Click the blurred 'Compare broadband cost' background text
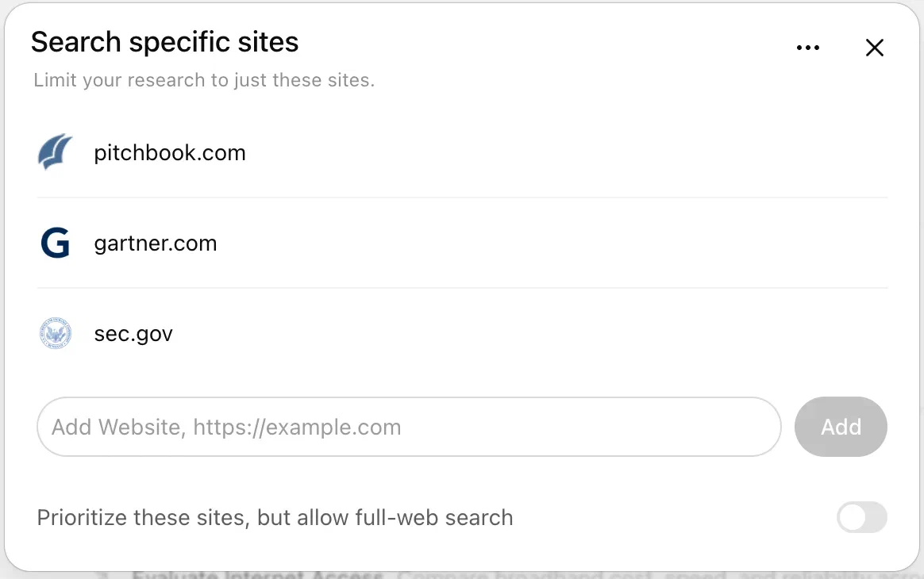The image size is (924, 579). click(x=525, y=575)
